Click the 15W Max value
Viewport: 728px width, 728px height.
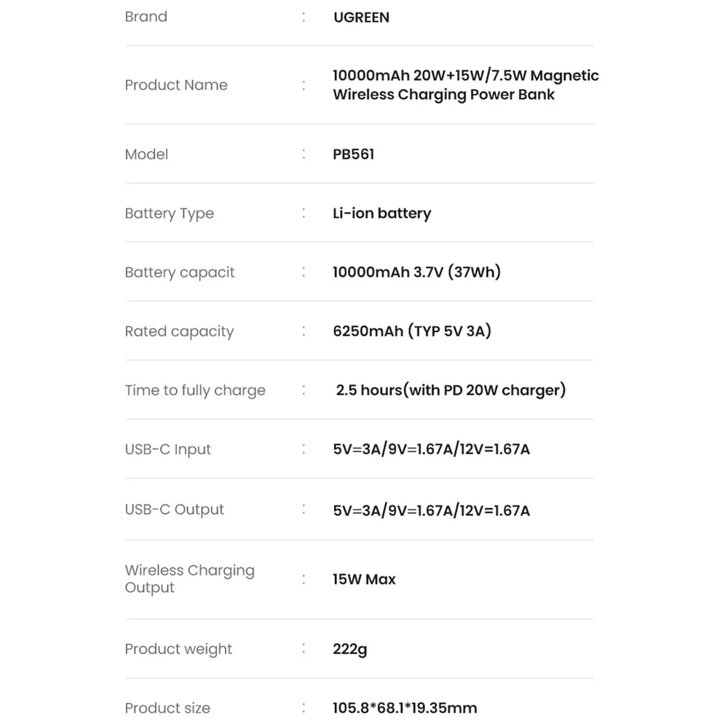click(364, 579)
